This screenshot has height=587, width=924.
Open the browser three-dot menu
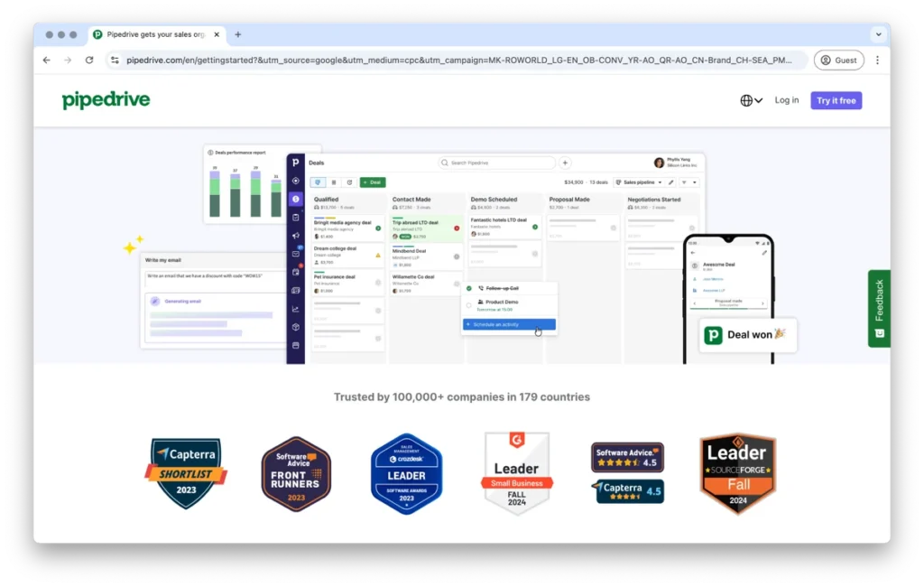click(877, 61)
